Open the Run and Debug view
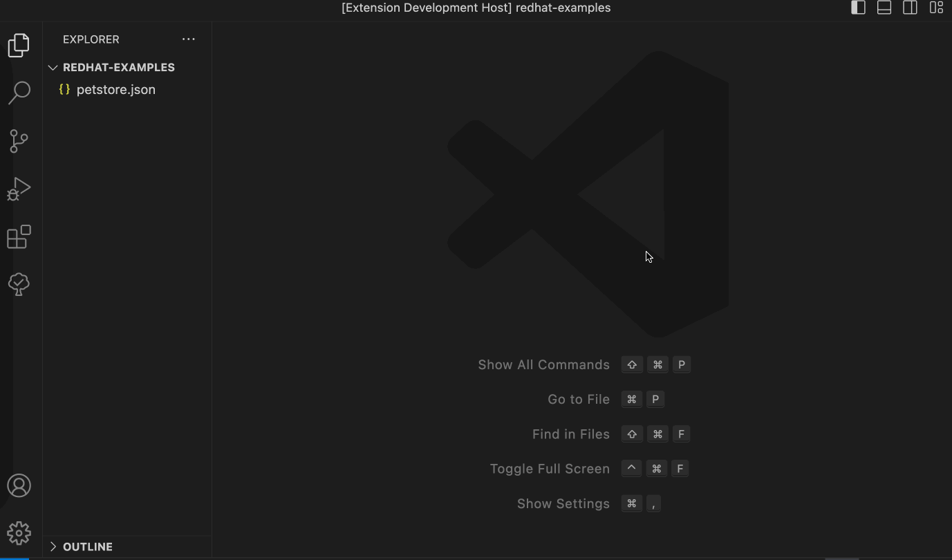The height and width of the screenshot is (560, 952). (19, 189)
